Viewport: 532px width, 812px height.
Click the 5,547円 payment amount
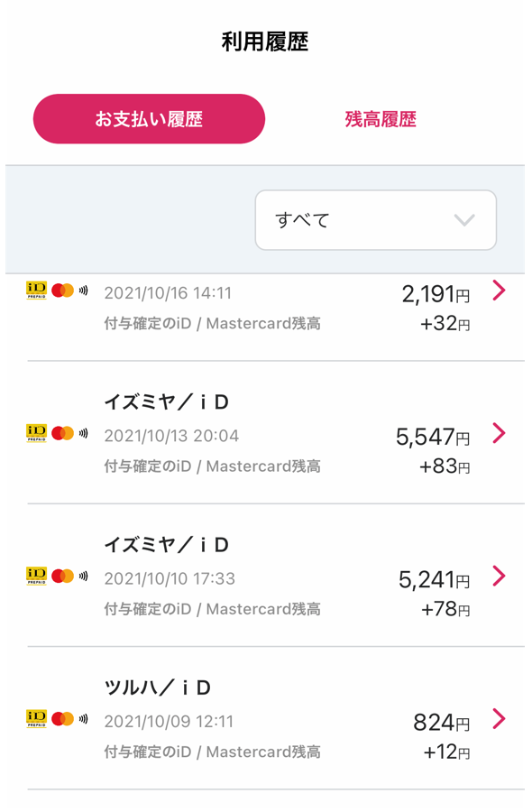coord(433,437)
